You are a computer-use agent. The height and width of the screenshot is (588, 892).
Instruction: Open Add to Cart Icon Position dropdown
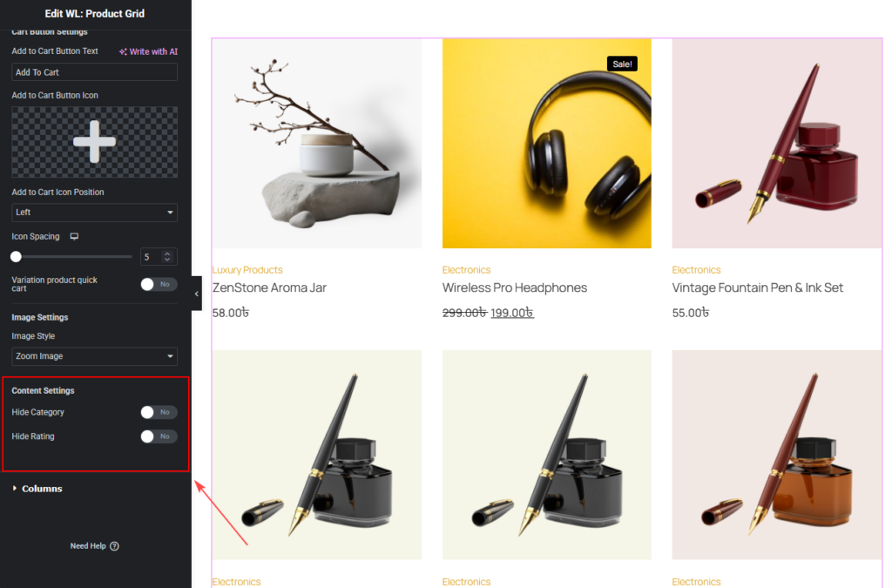(94, 213)
